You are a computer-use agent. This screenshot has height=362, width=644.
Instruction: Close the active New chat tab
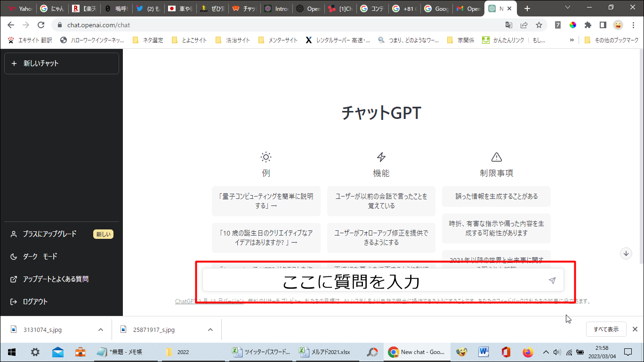(x=509, y=8)
